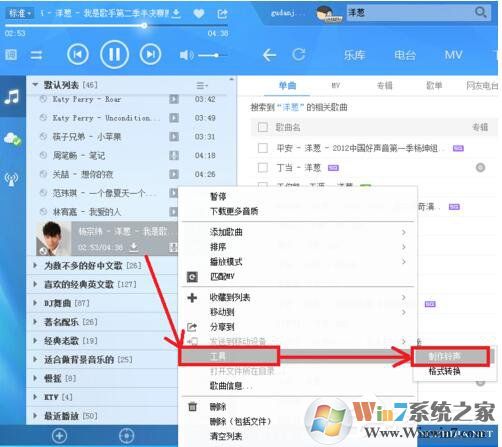Play MV for 关喆 - 想你的夜
Screen dimensions: 502x447
point(174,174)
